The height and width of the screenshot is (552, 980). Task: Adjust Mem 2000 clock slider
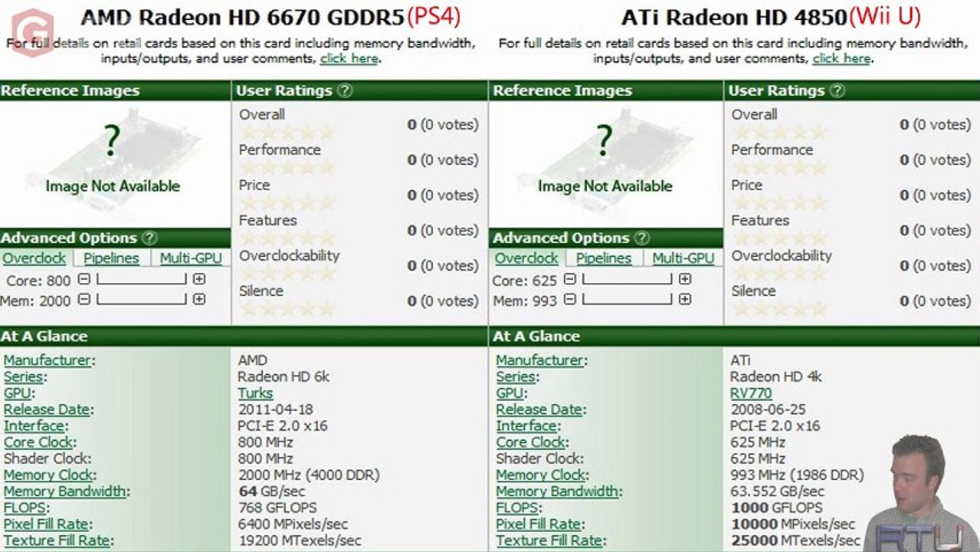point(142,300)
